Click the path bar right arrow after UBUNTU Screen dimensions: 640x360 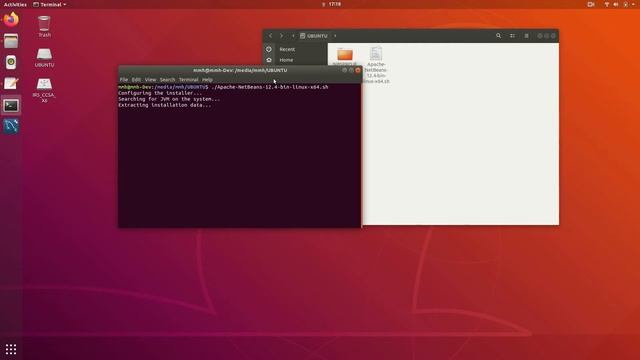tap(335, 36)
